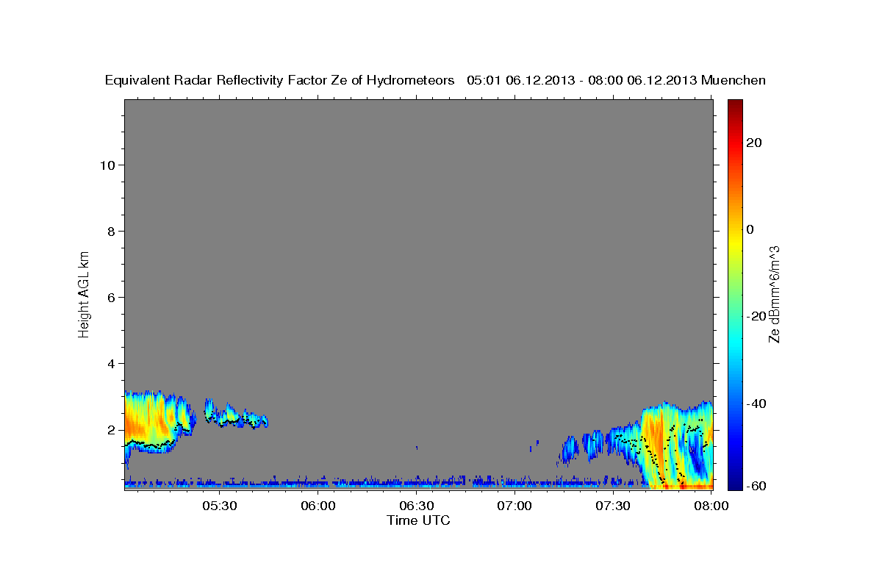Click the plot title 'Equivalent Radar Reflectivity Factor Ze of Hydrometeors'

pos(280,80)
